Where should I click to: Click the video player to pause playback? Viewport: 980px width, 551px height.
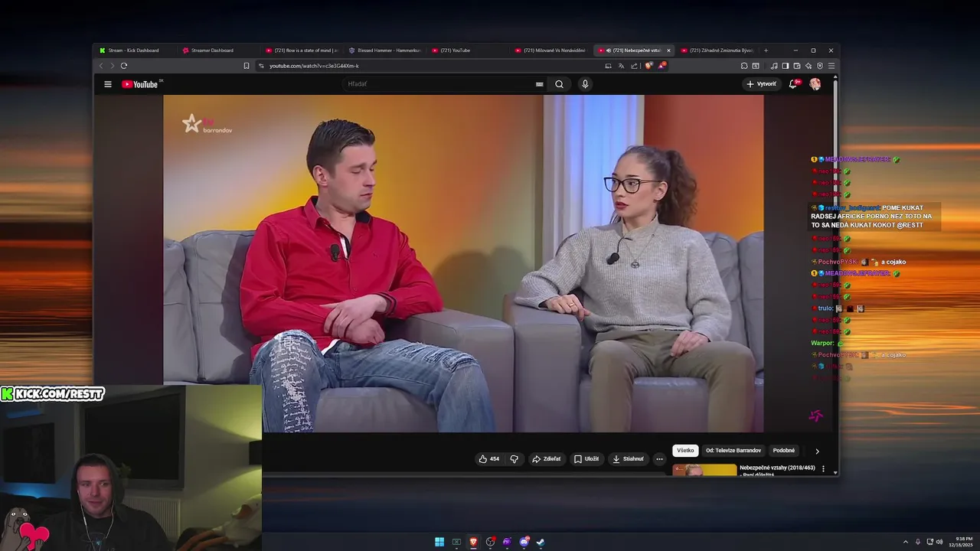463,263
